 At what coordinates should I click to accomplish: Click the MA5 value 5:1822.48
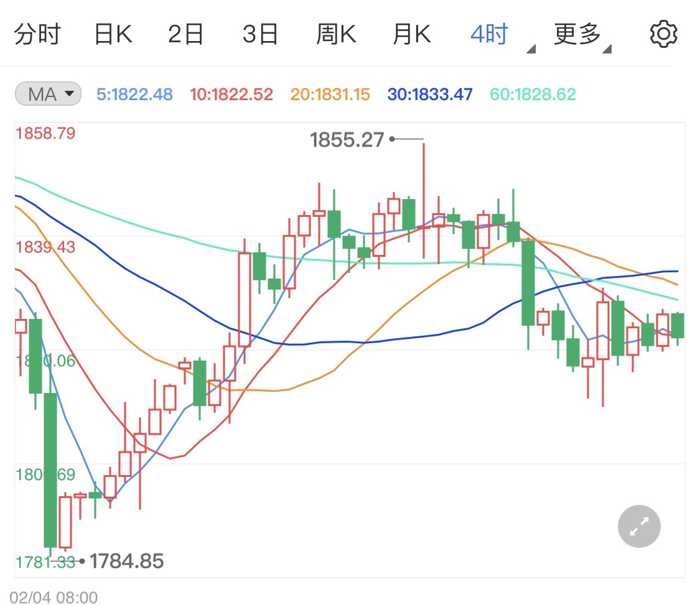click(x=134, y=94)
